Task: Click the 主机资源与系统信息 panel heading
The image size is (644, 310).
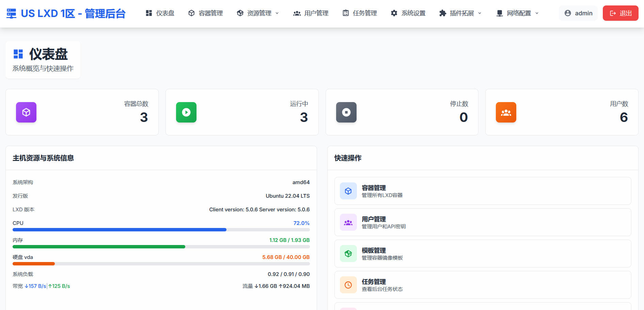Action: pos(43,158)
